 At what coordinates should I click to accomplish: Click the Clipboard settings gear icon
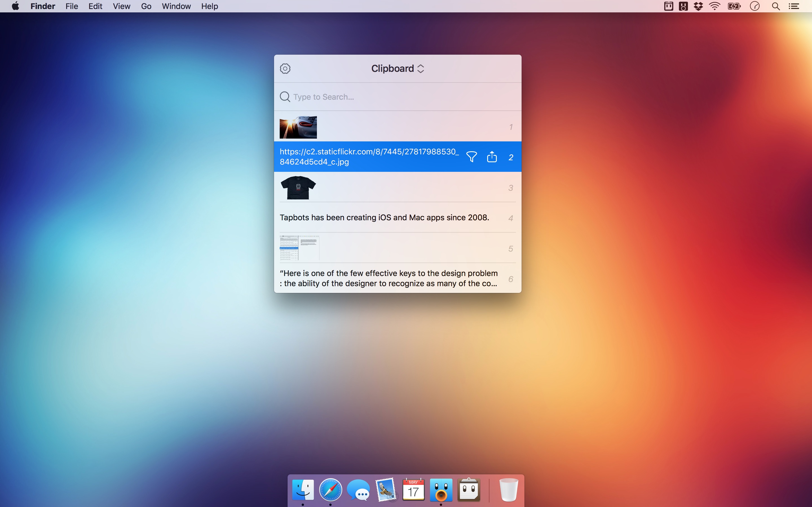tap(285, 68)
